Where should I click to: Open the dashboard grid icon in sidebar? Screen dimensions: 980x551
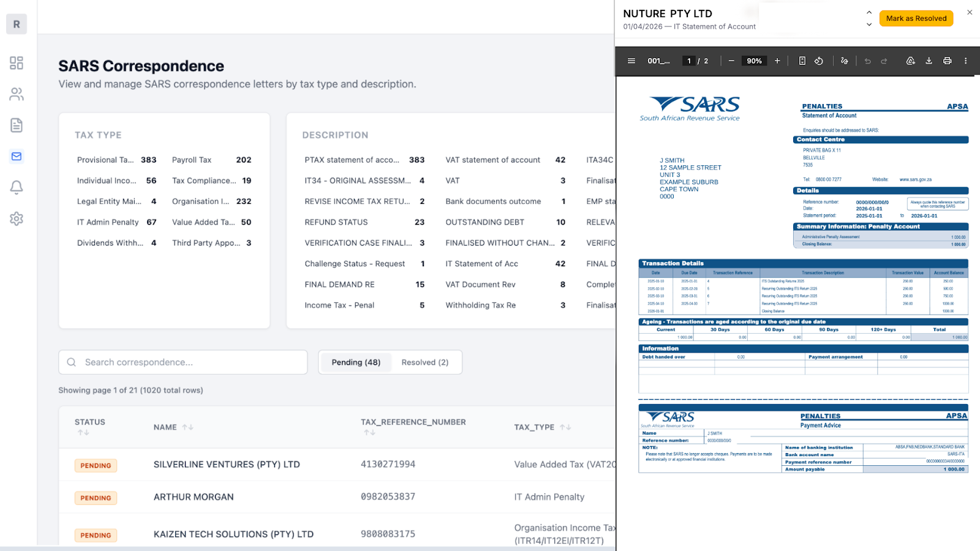point(17,63)
